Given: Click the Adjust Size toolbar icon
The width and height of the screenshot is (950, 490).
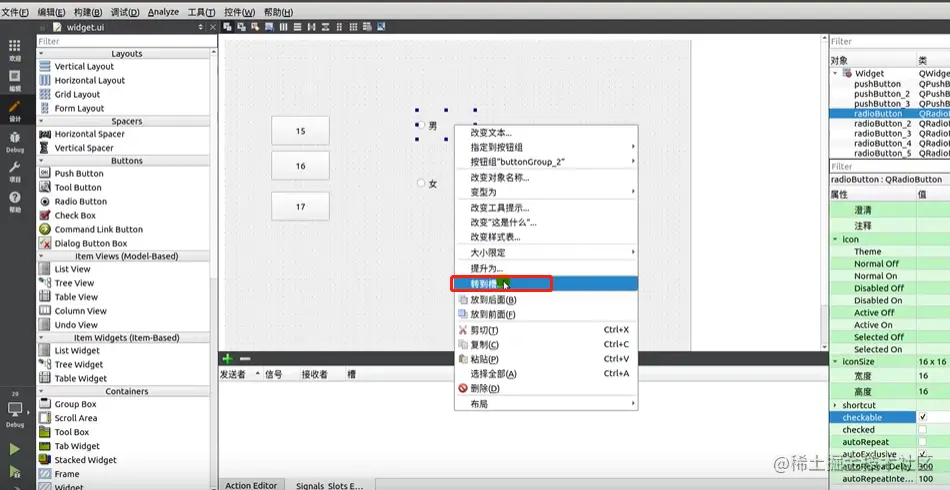Looking at the screenshot, I should 382,27.
